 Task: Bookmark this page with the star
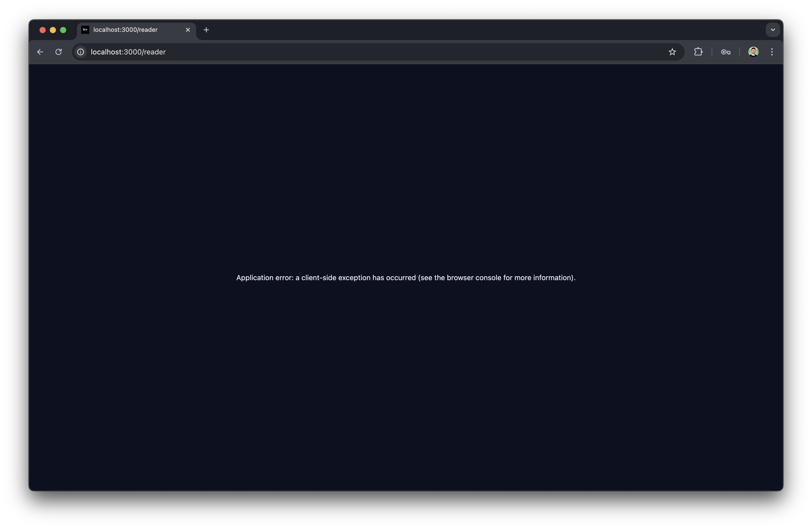tap(672, 52)
